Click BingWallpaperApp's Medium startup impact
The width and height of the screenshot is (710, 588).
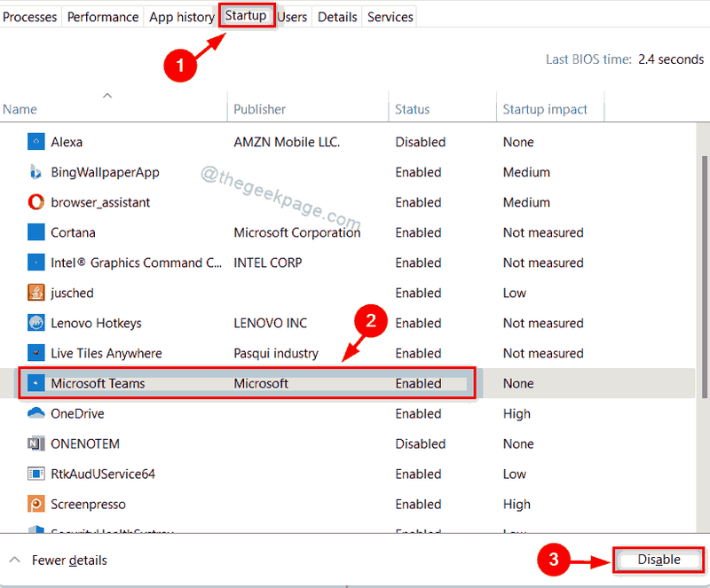(526, 172)
